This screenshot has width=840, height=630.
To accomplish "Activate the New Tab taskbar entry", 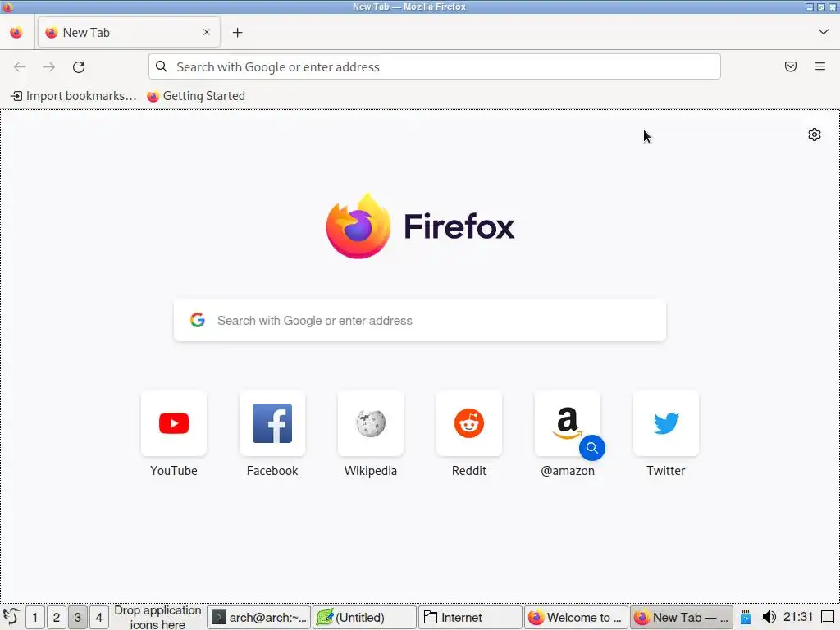I will (681, 618).
